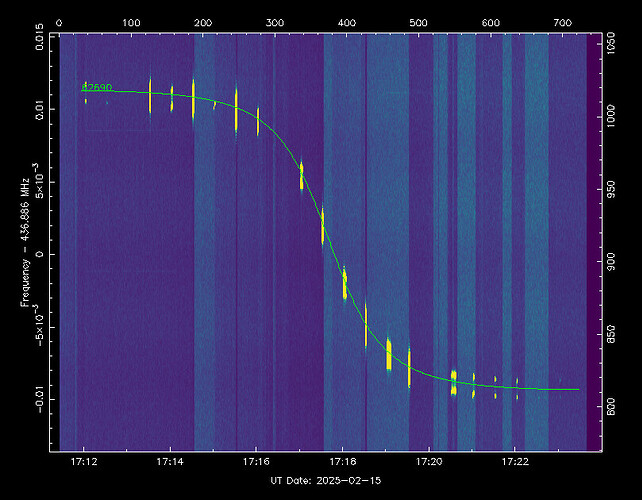Click the Frequency - 436.886 MHz axis title
The width and height of the screenshot is (642, 500).
[26, 240]
